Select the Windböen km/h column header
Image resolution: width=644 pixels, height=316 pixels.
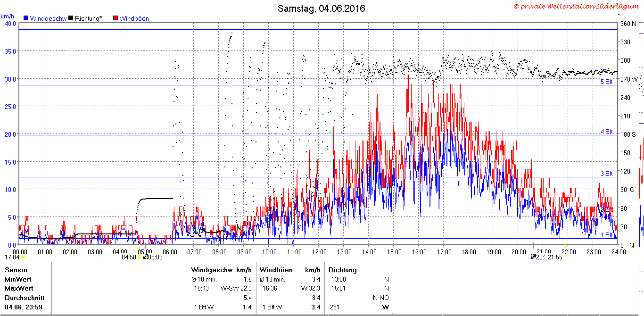click(x=290, y=270)
